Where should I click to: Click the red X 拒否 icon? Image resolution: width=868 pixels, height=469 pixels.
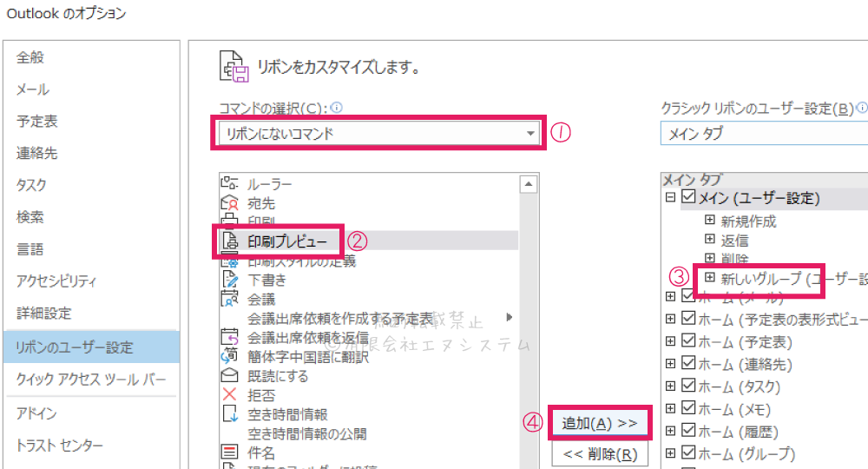(229, 394)
